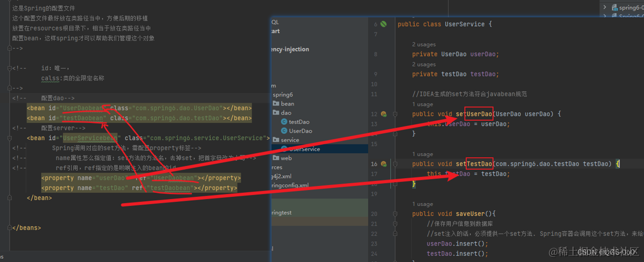
Task: Click the bean package folder icon
Action: pos(275,104)
